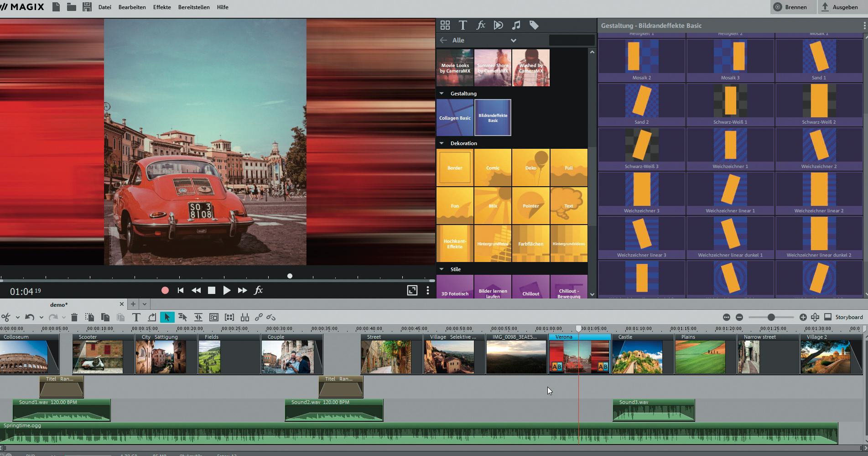Toggle fullscreen preview monitor
The image size is (868, 456).
(x=412, y=290)
